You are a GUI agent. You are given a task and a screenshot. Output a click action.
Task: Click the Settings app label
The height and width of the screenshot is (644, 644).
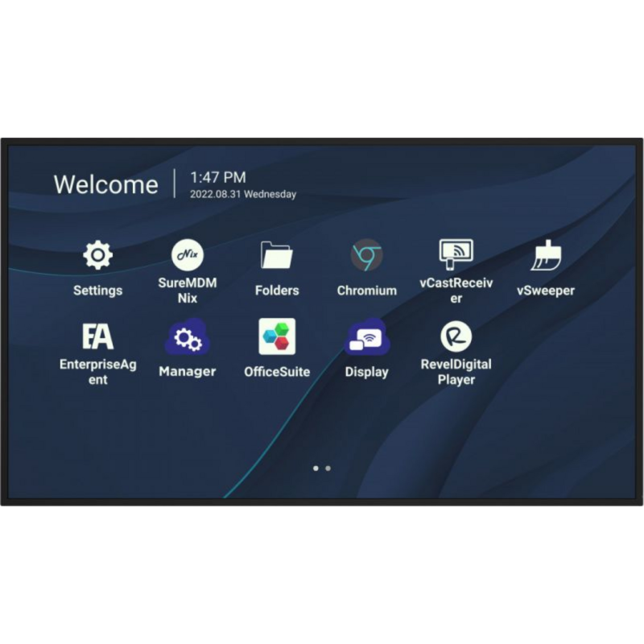(x=97, y=291)
